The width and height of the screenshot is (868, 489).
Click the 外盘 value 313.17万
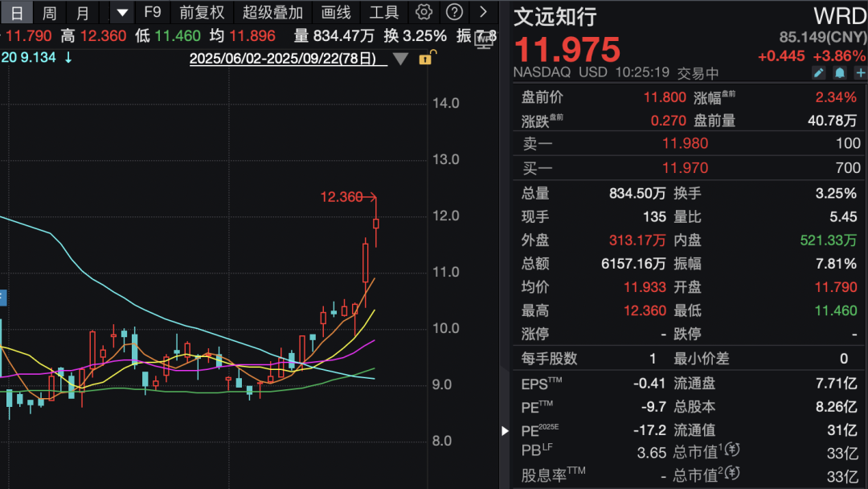point(637,240)
